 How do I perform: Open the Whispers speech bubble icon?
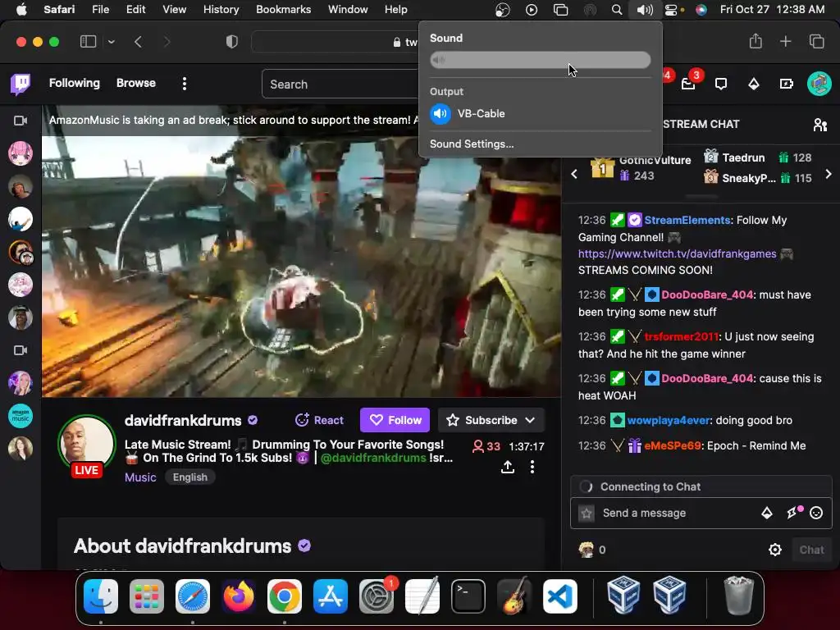pos(721,84)
